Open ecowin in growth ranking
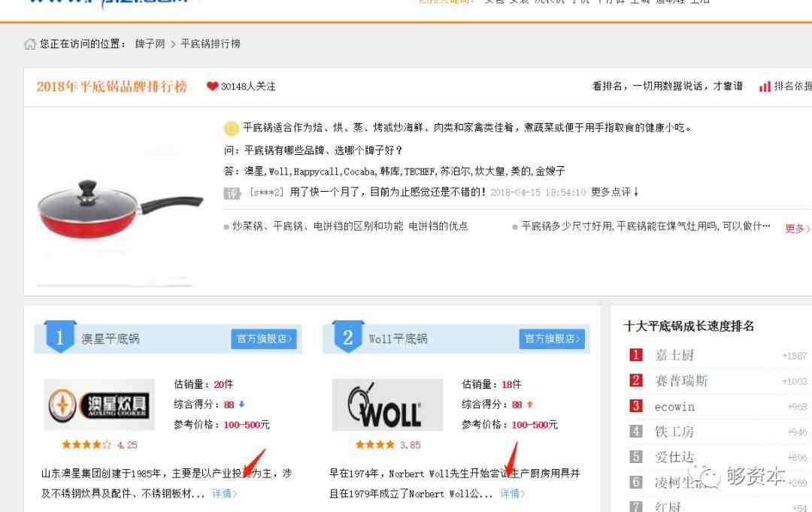 tap(674, 407)
